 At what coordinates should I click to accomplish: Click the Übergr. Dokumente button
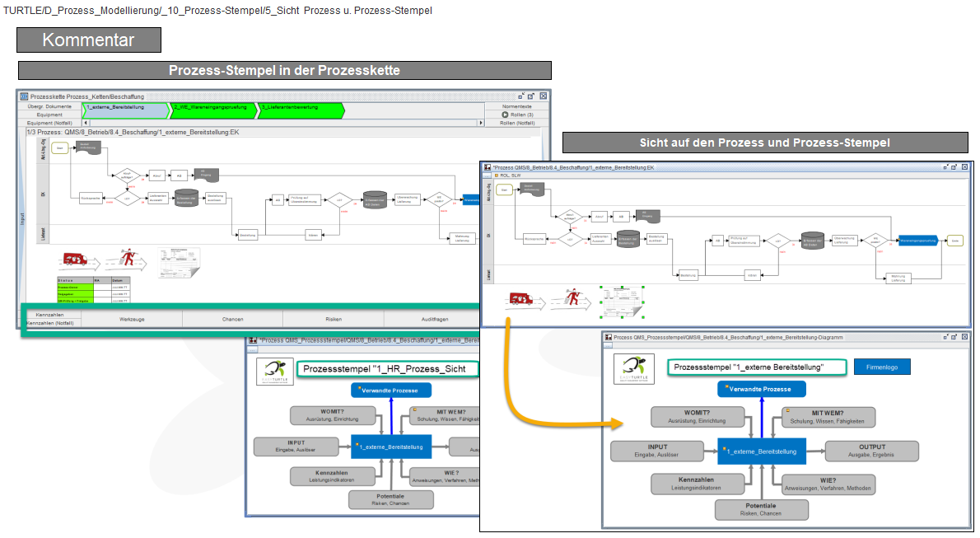pyautogui.click(x=49, y=106)
